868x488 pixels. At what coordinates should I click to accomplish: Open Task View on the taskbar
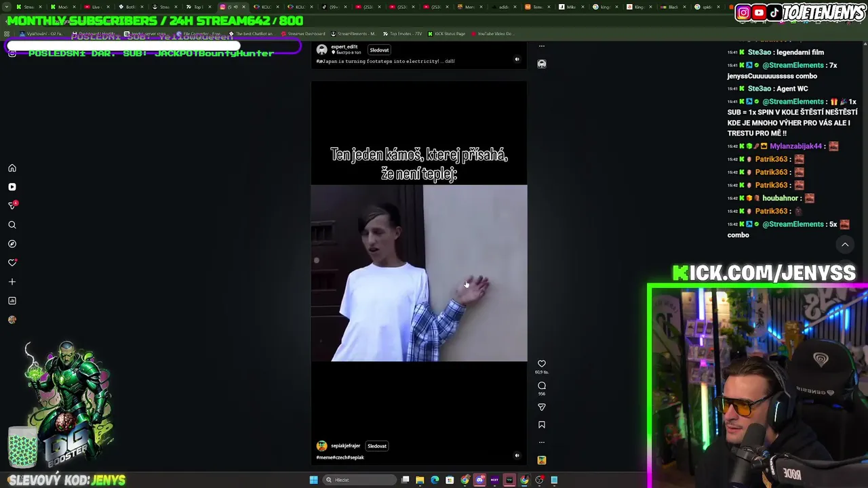406,480
